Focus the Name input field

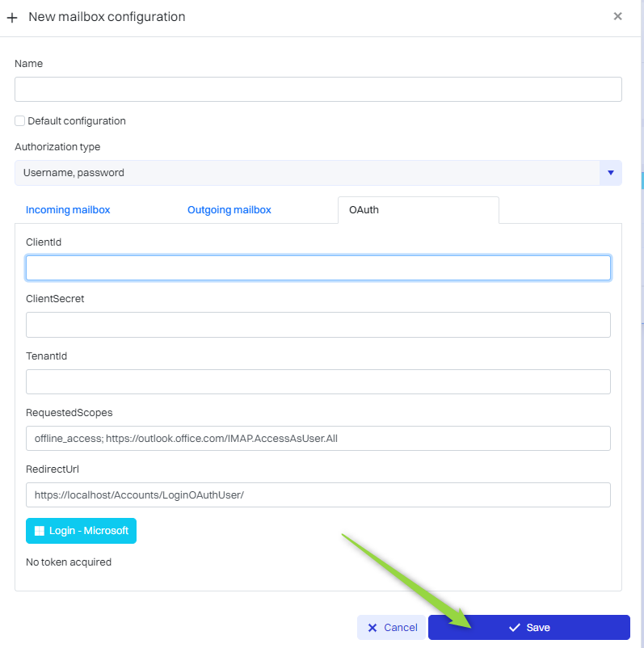[318, 89]
